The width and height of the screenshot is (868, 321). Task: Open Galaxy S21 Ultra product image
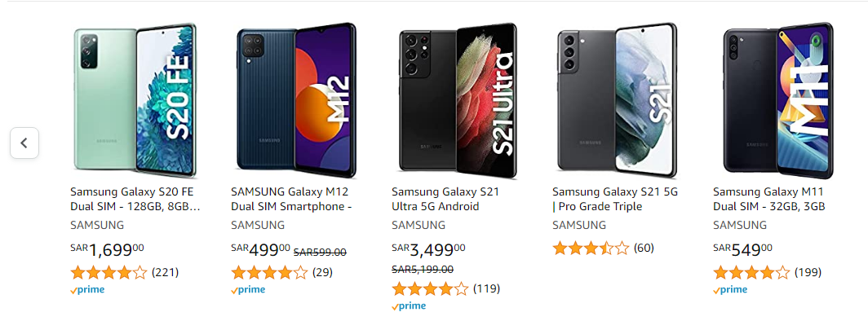[x=458, y=101]
